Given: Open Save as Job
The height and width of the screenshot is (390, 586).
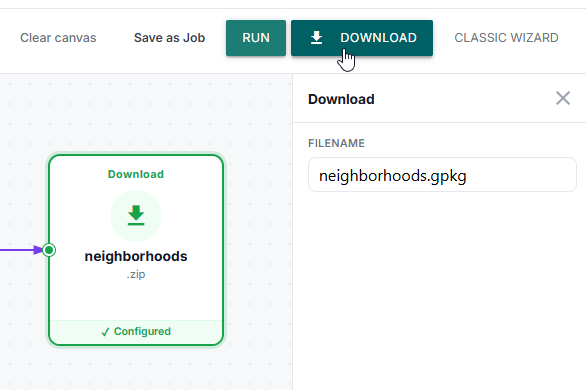Looking at the screenshot, I should click(x=169, y=38).
